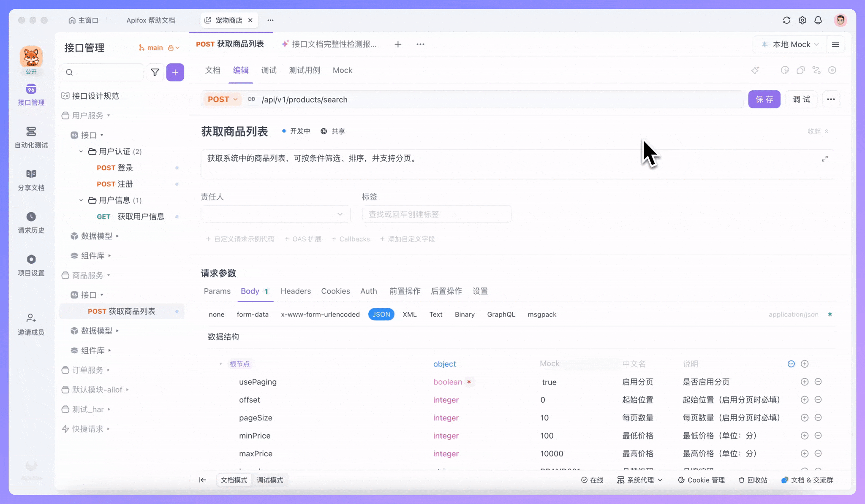Switch to the 测试用例 tab
Screen dimensions: 865x504
(x=305, y=70)
